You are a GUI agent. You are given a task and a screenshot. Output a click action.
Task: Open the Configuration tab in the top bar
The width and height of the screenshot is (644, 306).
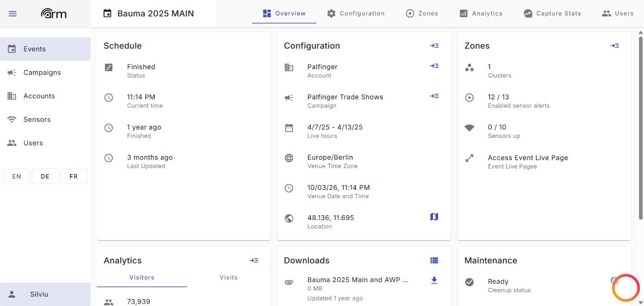(x=356, y=13)
